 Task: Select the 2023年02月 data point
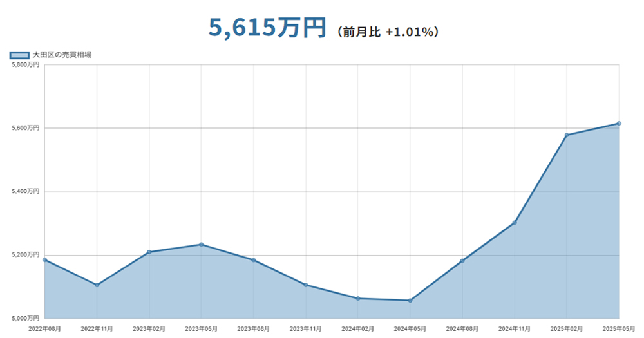pos(149,252)
